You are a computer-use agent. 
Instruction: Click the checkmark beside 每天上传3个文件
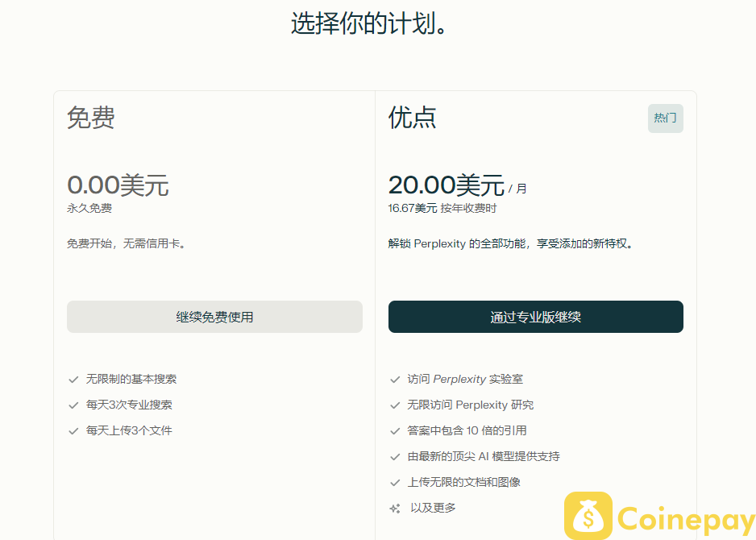click(x=73, y=431)
